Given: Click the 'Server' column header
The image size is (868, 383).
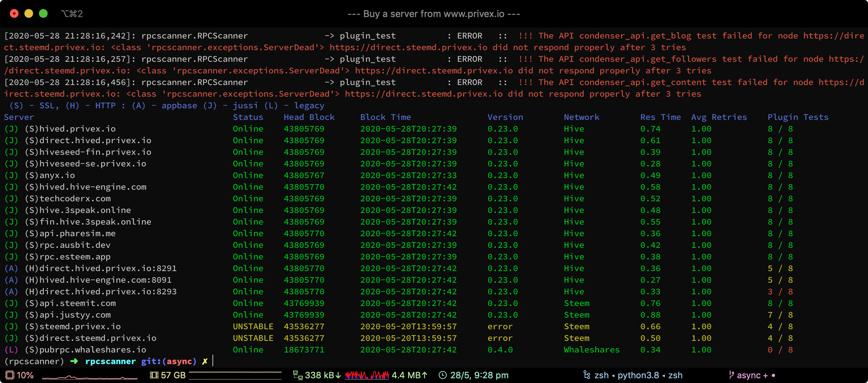Looking at the screenshot, I should pyautogui.click(x=19, y=117).
